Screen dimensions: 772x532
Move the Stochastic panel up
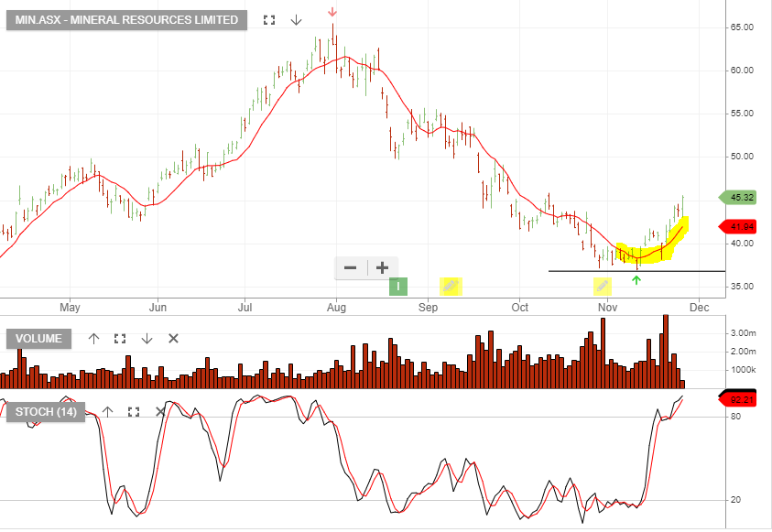click(107, 412)
